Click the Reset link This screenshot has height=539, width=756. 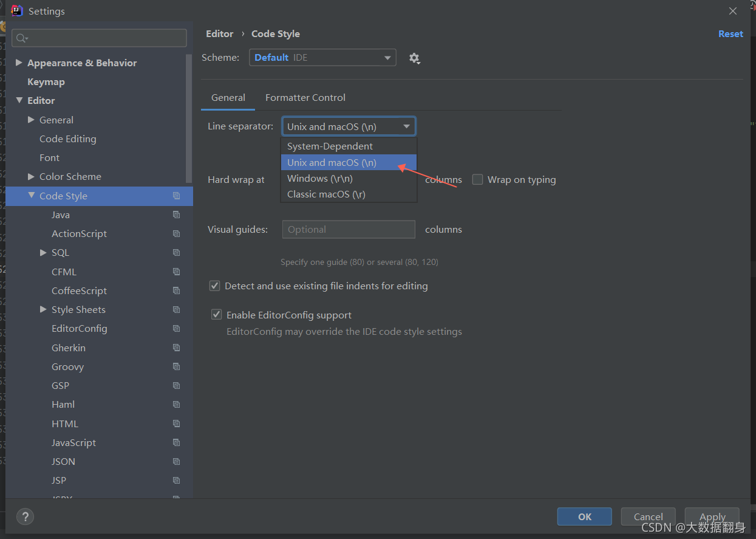click(730, 34)
